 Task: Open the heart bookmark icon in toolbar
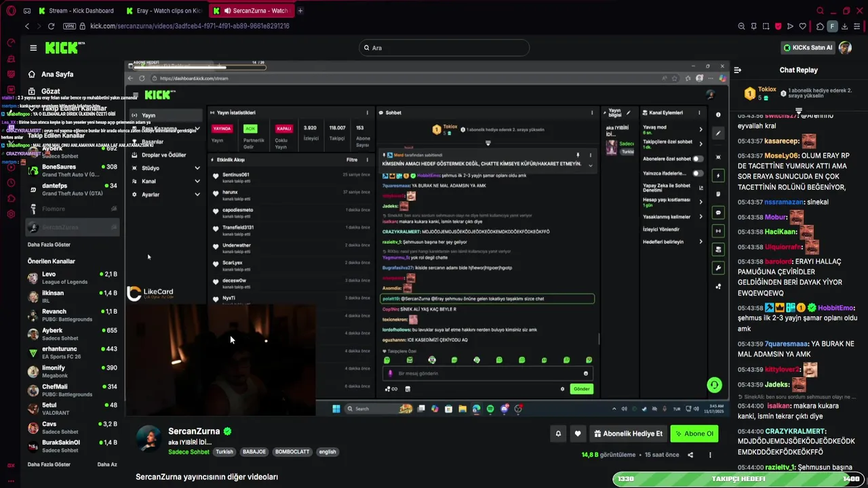pyautogui.click(x=803, y=26)
